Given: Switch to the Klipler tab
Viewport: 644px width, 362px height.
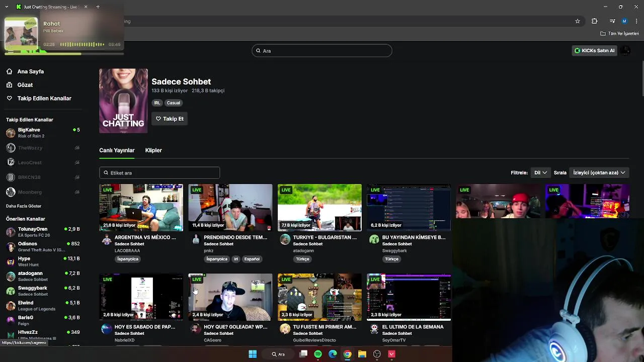Looking at the screenshot, I should (153, 150).
